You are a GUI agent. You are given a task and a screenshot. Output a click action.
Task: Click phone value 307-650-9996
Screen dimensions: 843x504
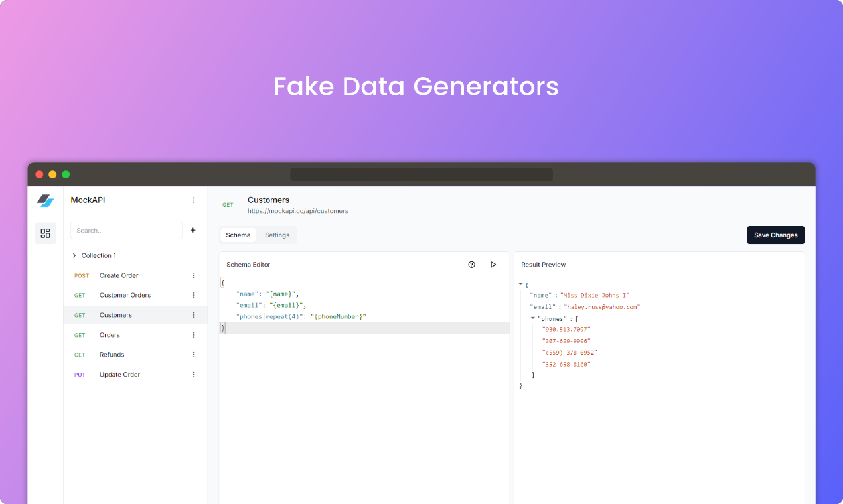[566, 341]
